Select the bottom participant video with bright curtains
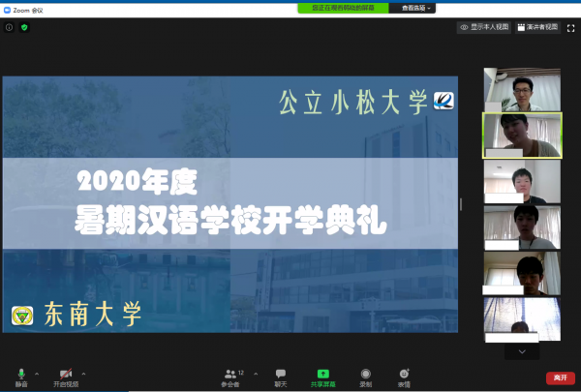The width and height of the screenshot is (581, 392). click(x=522, y=319)
